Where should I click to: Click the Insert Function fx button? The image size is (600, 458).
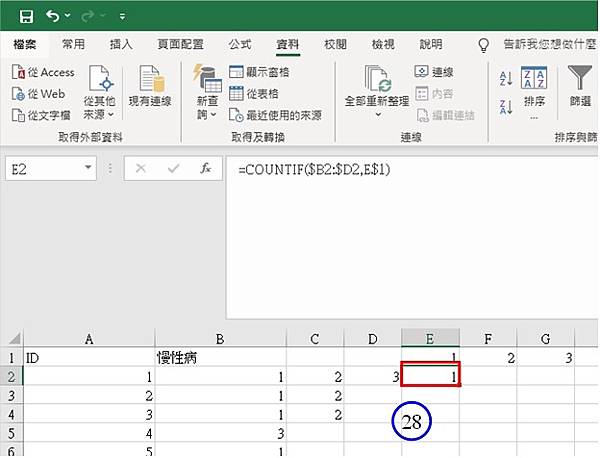205,168
